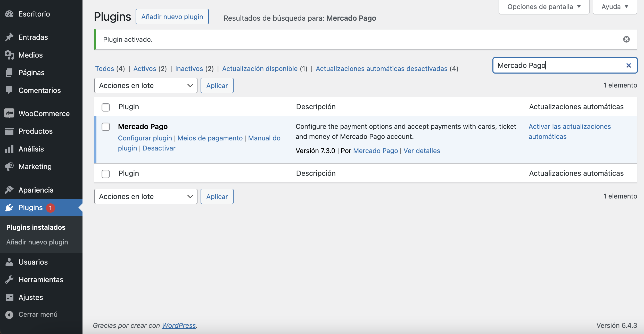Open Configurar plugin link
This screenshot has height=334, width=644.
[x=145, y=138]
